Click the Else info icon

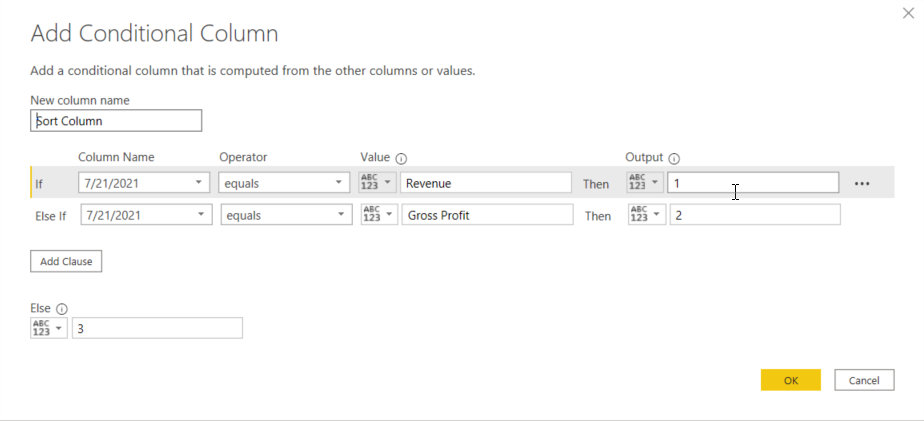pos(62,308)
